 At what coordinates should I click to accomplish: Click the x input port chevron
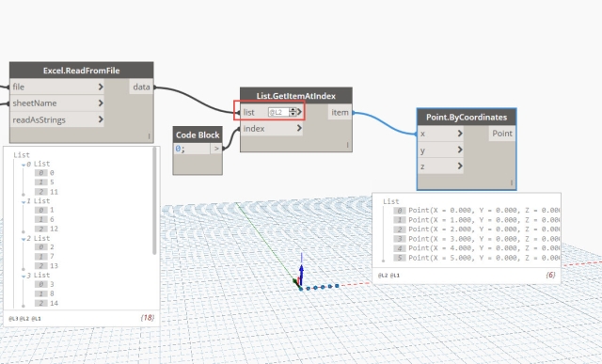[x=460, y=134]
